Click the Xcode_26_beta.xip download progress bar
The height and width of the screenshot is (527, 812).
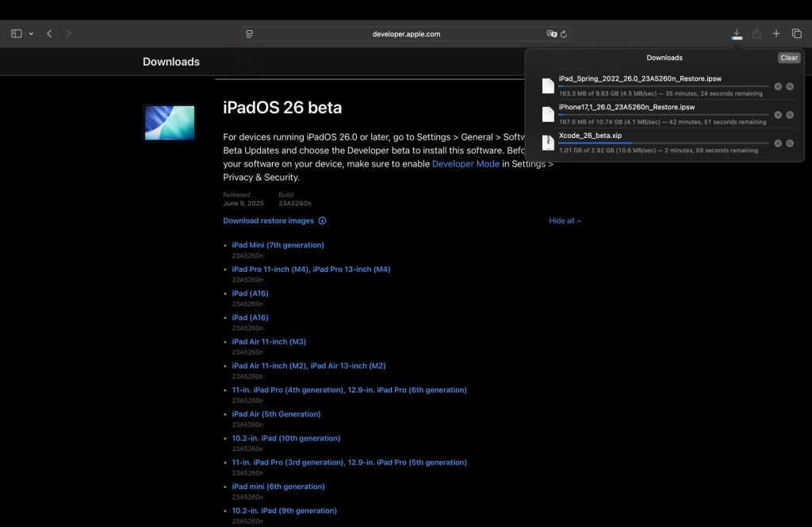(663, 143)
